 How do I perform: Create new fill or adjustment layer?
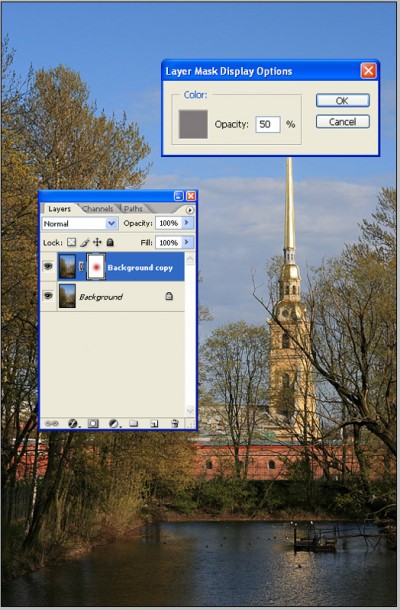pos(114,423)
